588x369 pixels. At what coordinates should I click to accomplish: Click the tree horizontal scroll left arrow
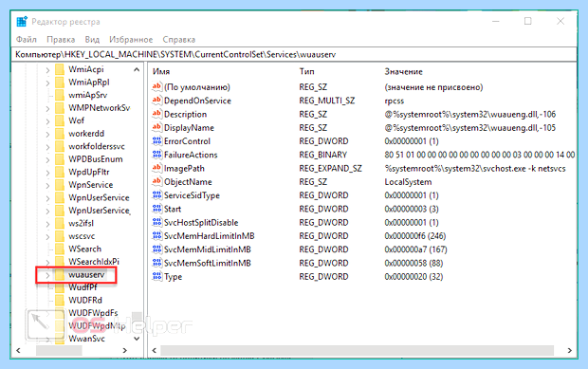point(18,350)
